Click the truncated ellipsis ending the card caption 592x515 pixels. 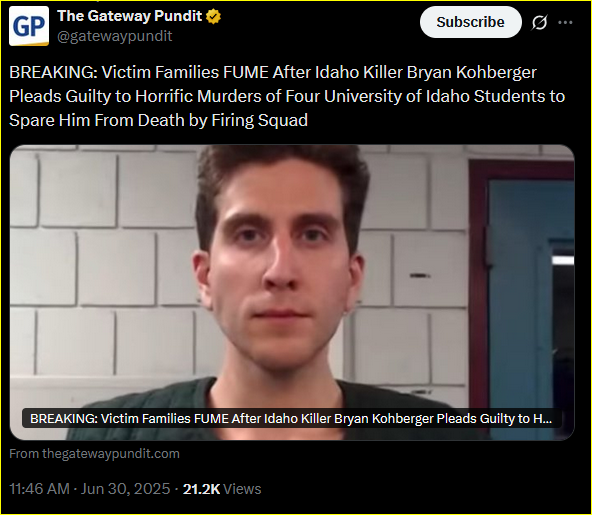[x=548, y=419]
